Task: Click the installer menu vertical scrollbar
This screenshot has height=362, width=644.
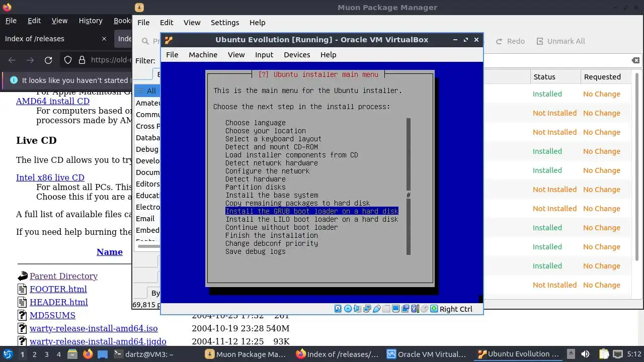Action: 409,187
